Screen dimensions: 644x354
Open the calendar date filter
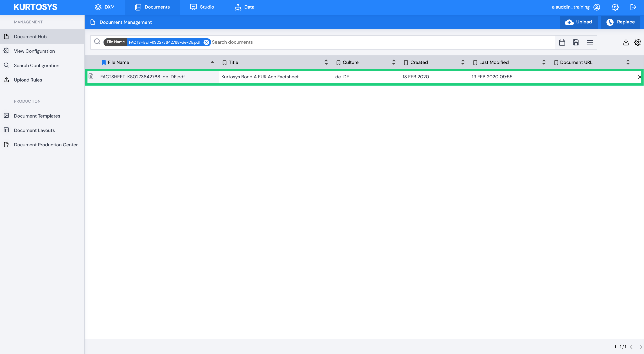pyautogui.click(x=562, y=42)
